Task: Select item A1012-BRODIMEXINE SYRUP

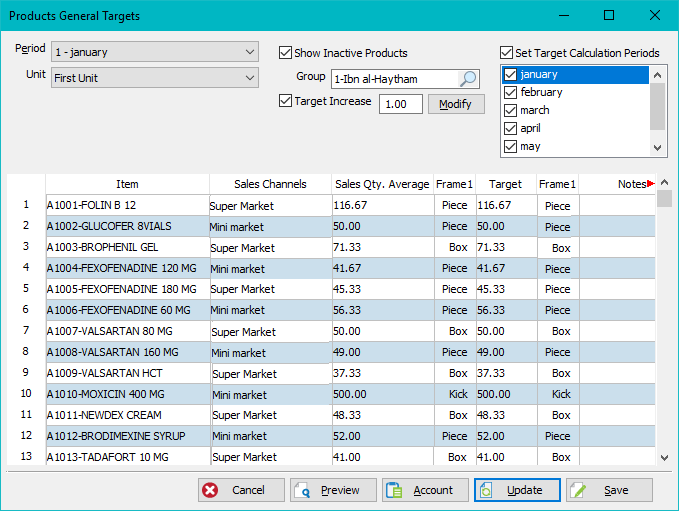Action: [128, 436]
